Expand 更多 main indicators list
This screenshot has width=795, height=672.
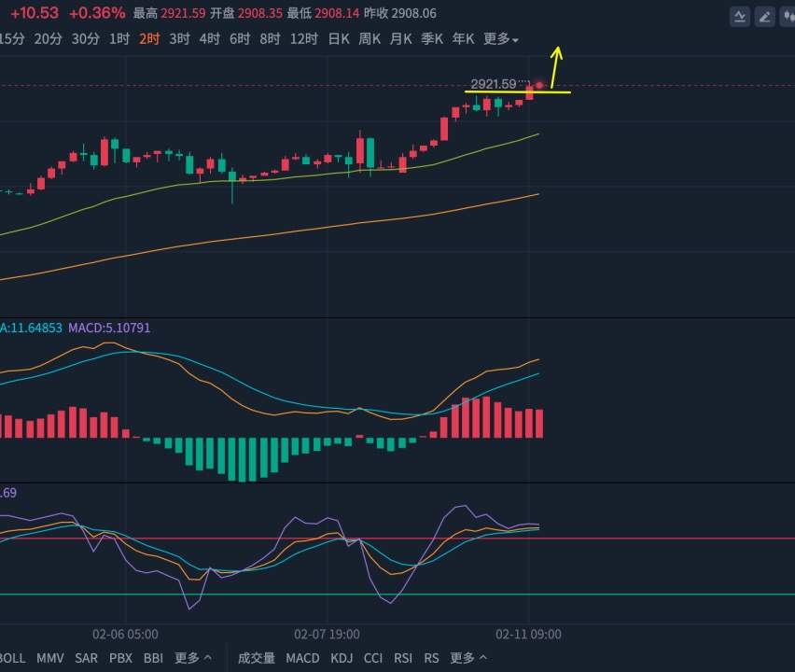192,658
